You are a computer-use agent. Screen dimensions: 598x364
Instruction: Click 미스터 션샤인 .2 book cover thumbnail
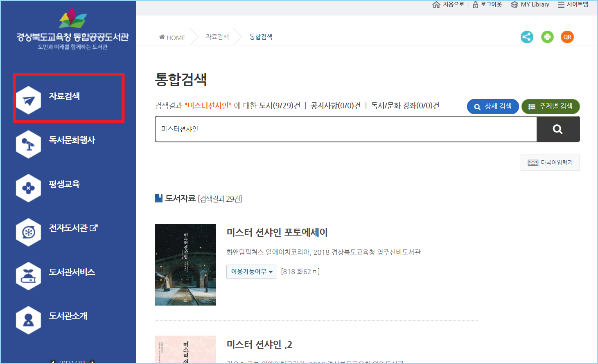(x=185, y=350)
